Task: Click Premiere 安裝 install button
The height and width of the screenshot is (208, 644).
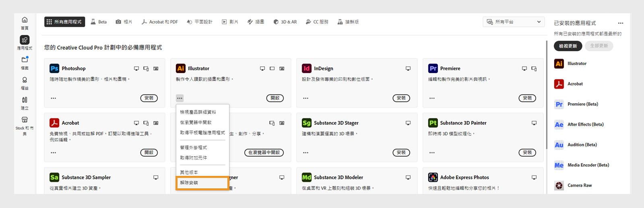Action: tap(527, 98)
